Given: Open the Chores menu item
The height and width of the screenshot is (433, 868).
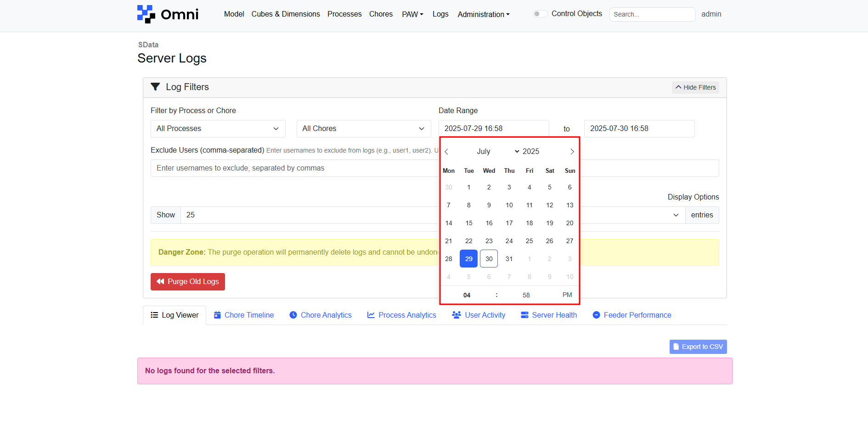Looking at the screenshot, I should (381, 14).
